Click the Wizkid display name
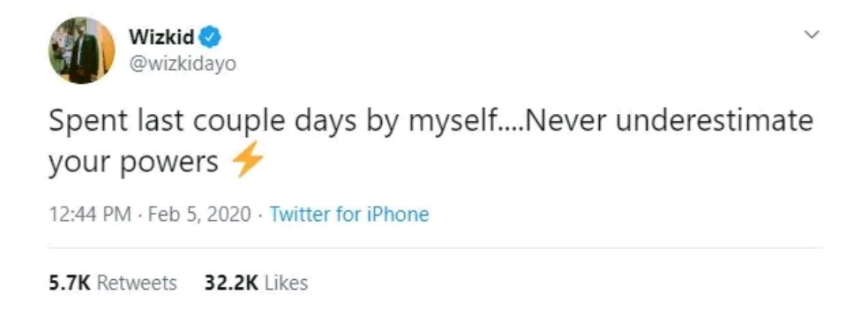 (161, 37)
